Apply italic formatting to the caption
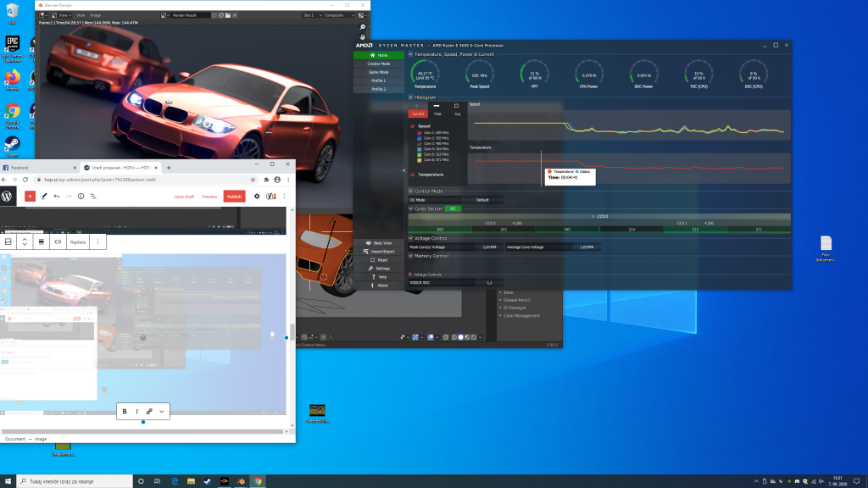 point(136,412)
